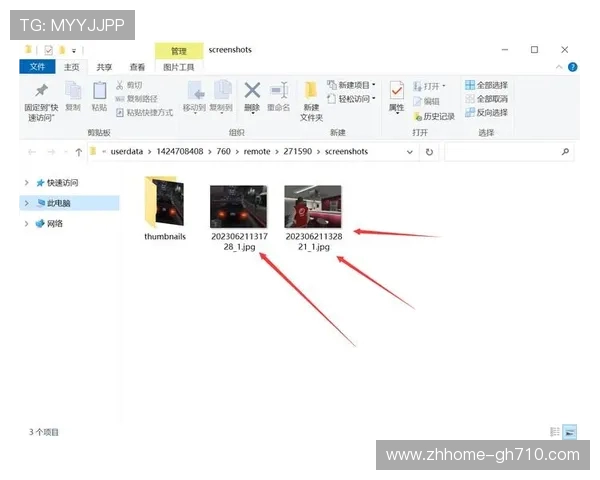Click 1424708408 in address path
Image resolution: width=600 pixels, height=480 pixels.
(180, 152)
